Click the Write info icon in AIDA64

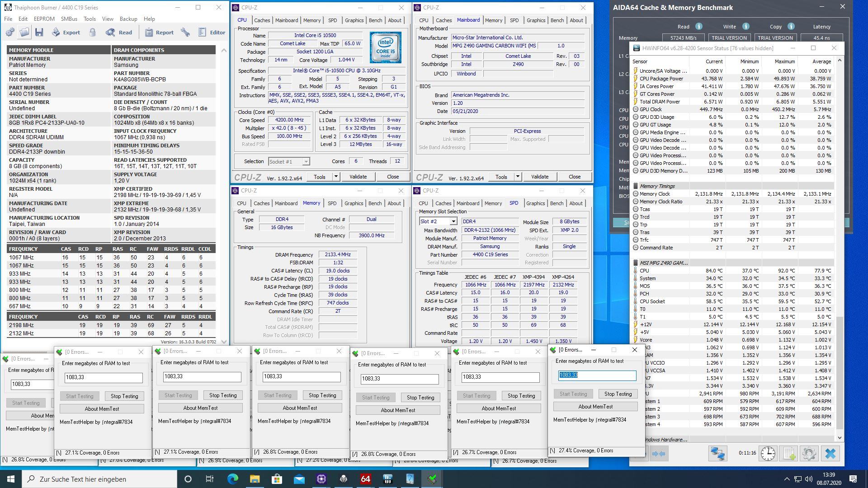tap(746, 27)
